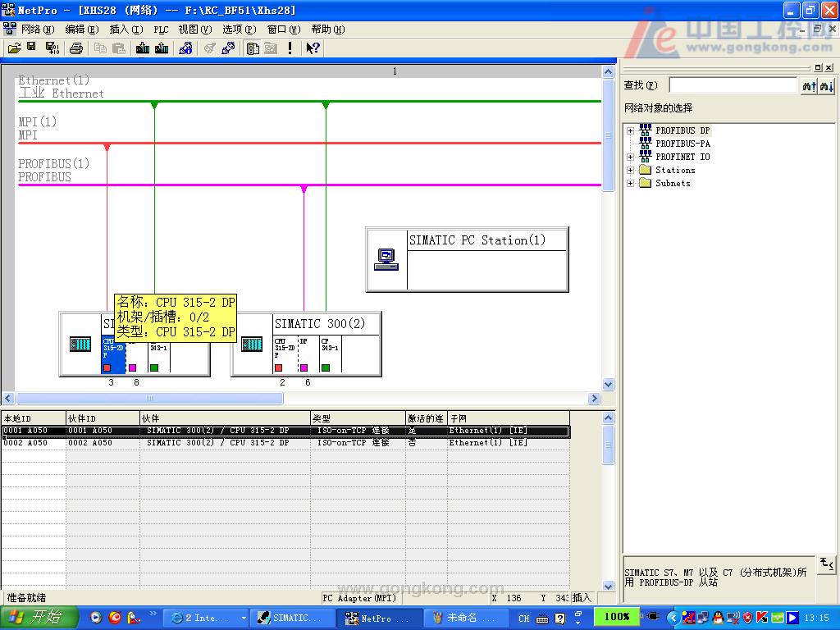The height and width of the screenshot is (630, 840).
Task: Select the Subnets folder label
Action: point(673,183)
